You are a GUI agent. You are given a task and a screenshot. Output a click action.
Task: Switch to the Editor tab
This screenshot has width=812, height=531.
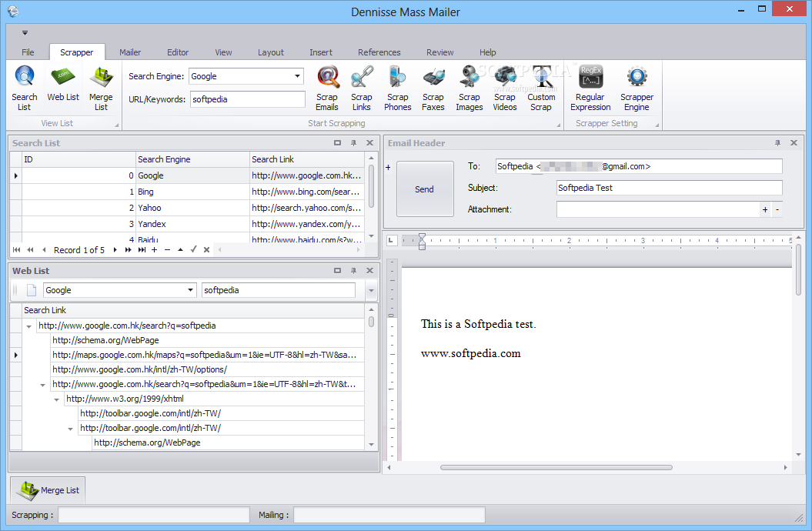(x=178, y=52)
